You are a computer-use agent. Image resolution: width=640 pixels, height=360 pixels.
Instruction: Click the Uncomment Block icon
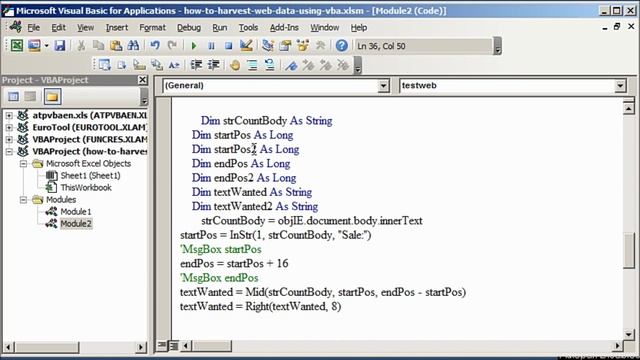269,64
